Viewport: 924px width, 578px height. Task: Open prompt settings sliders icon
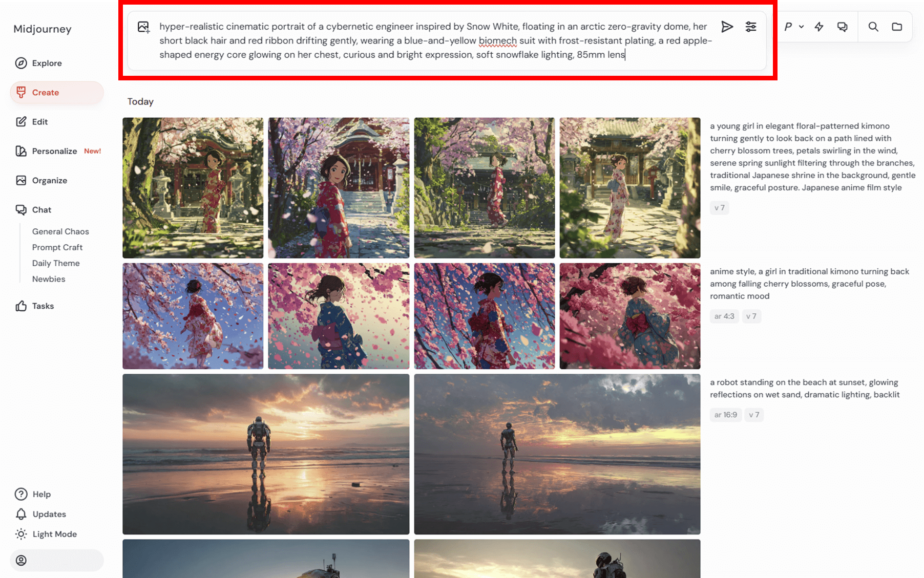tap(751, 27)
